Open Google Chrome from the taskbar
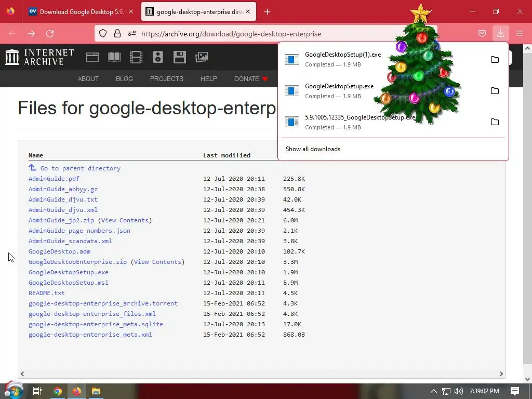532x399 pixels. 58,391
